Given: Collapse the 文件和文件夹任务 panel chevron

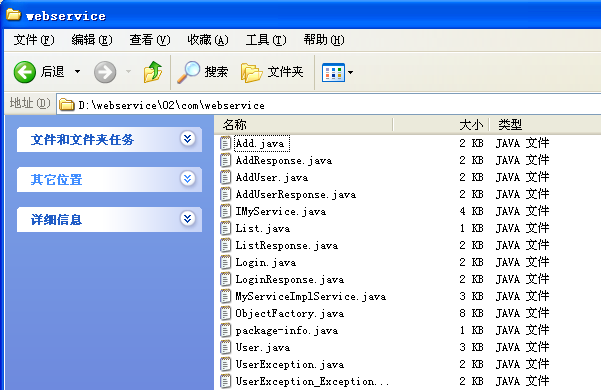Looking at the screenshot, I should (187, 139).
